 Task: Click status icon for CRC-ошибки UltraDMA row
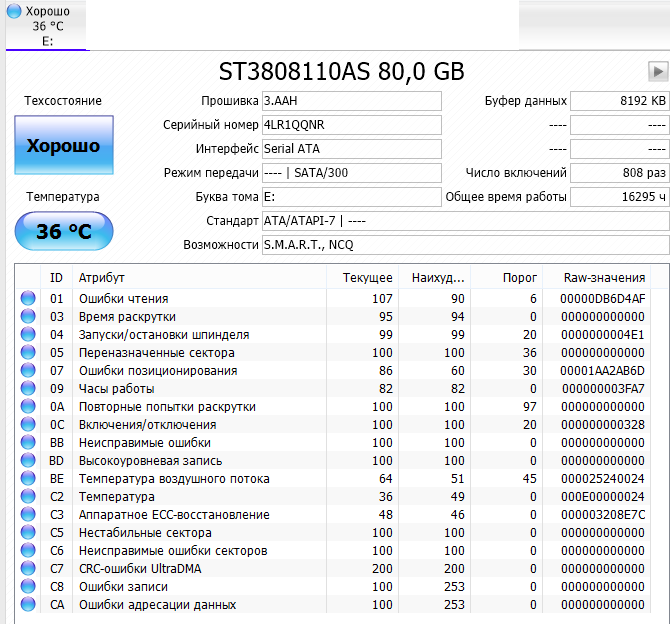(x=28, y=568)
